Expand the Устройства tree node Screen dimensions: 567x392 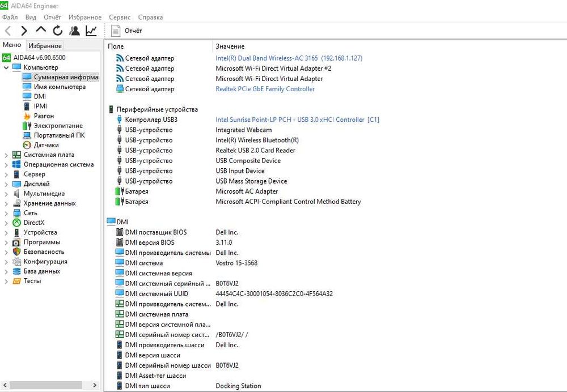coord(6,233)
